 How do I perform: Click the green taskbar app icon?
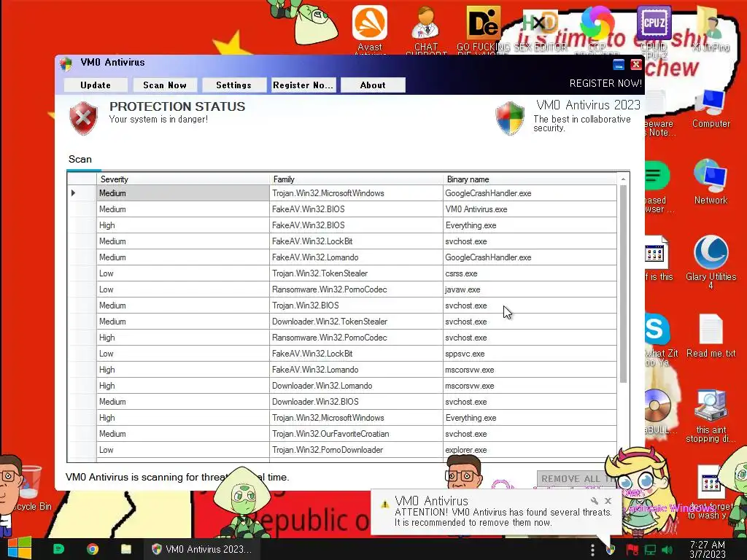(x=58, y=549)
